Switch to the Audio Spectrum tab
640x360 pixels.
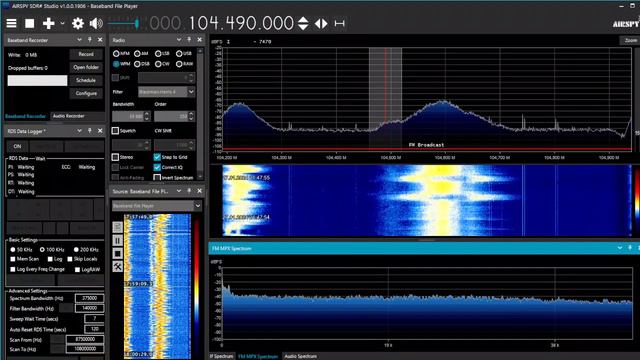(x=301, y=356)
